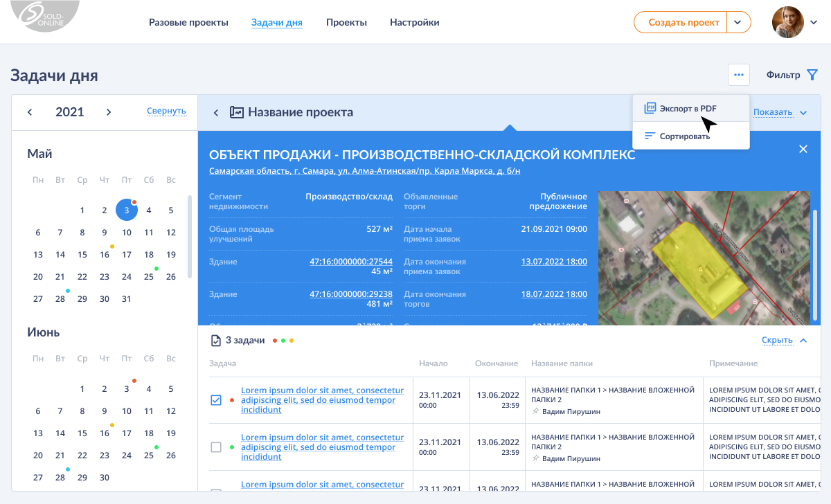
Task: Open the Показать dropdown
Action: click(774, 111)
